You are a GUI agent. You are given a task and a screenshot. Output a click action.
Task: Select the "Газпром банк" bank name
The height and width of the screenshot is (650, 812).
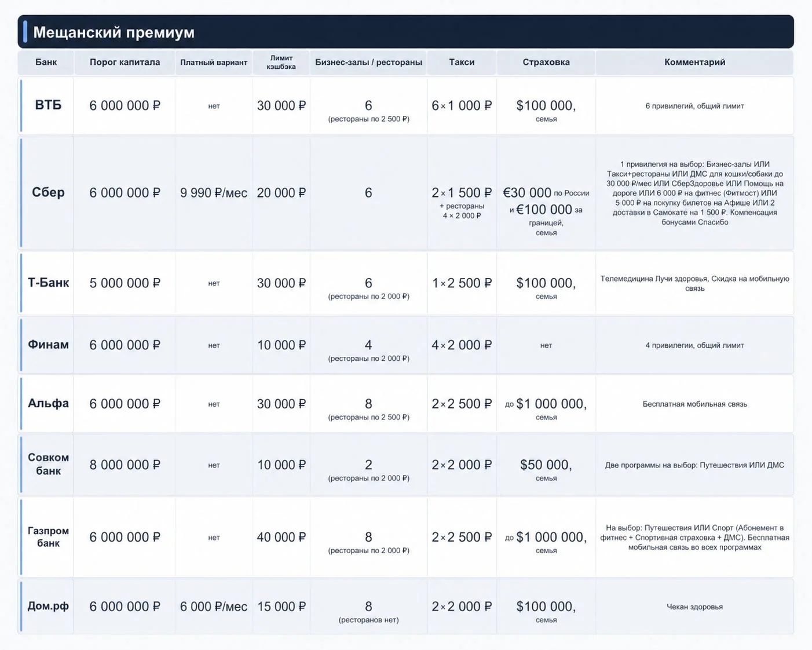pos(48,536)
